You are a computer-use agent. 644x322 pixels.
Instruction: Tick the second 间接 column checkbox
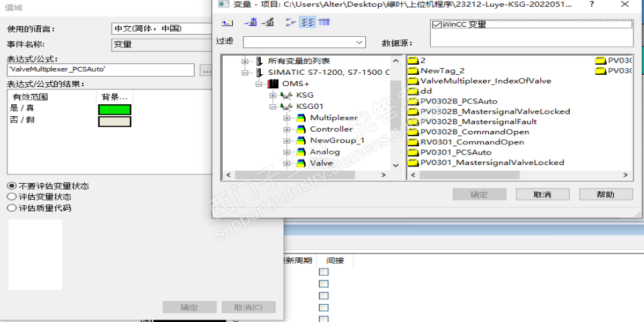(324, 284)
